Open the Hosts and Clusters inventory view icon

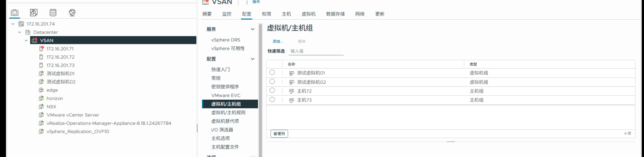15,12
